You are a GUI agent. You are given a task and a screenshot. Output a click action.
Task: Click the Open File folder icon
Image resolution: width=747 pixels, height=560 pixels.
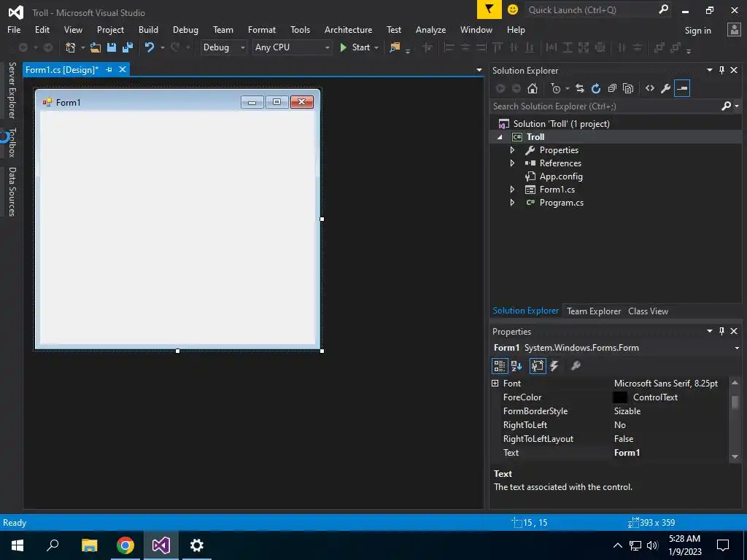(x=96, y=47)
